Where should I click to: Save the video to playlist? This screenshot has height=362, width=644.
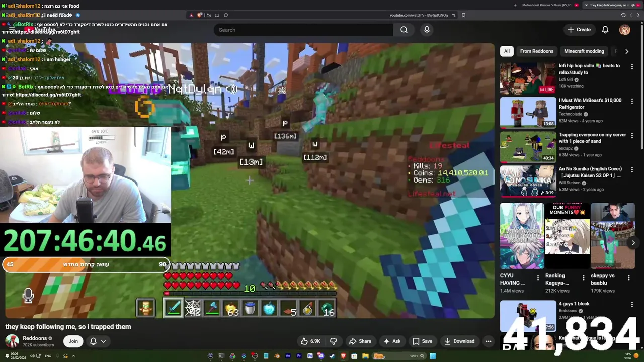click(423, 341)
